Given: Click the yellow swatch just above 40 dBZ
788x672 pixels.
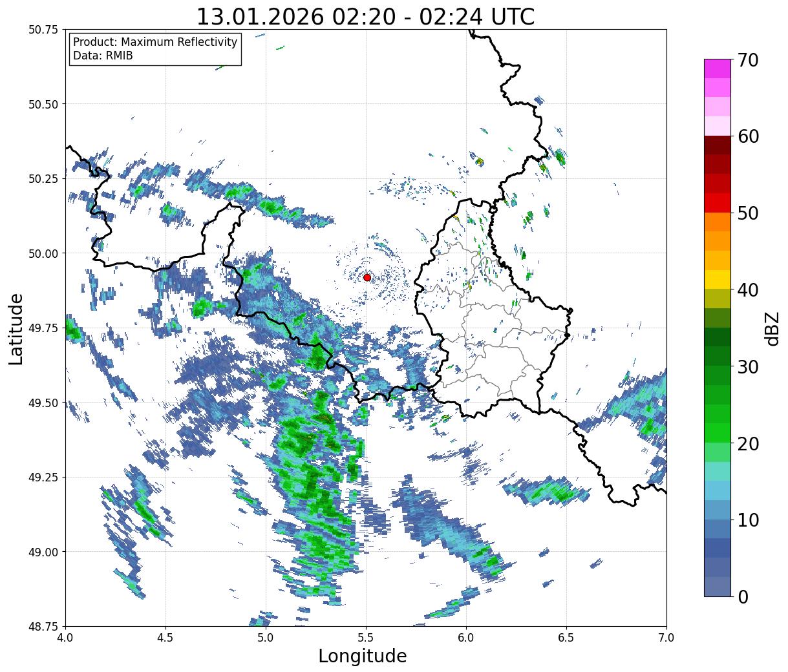Looking at the screenshot, I should tap(718, 279).
